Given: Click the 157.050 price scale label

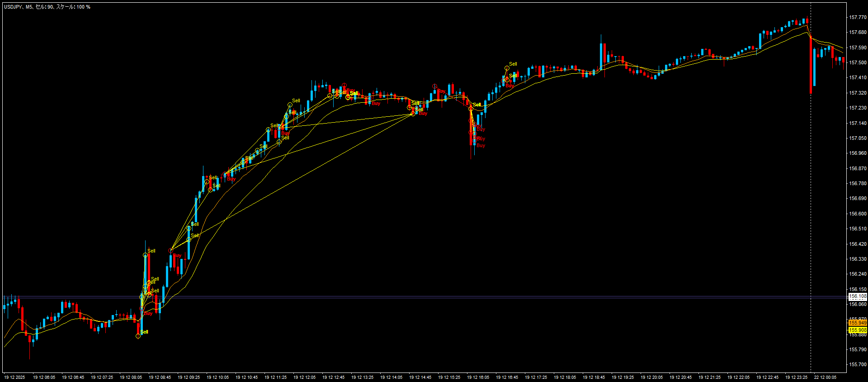Looking at the screenshot, I should click(x=857, y=138).
